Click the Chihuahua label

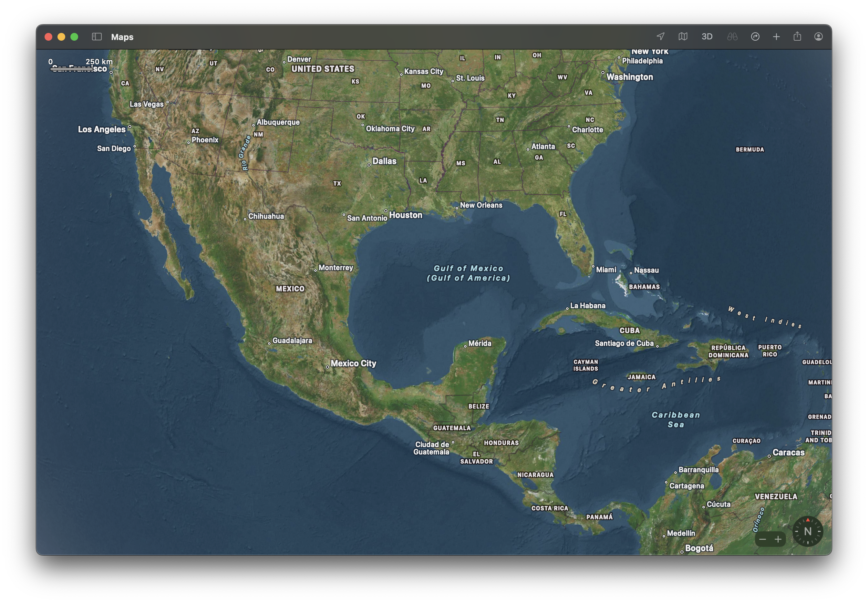(266, 216)
